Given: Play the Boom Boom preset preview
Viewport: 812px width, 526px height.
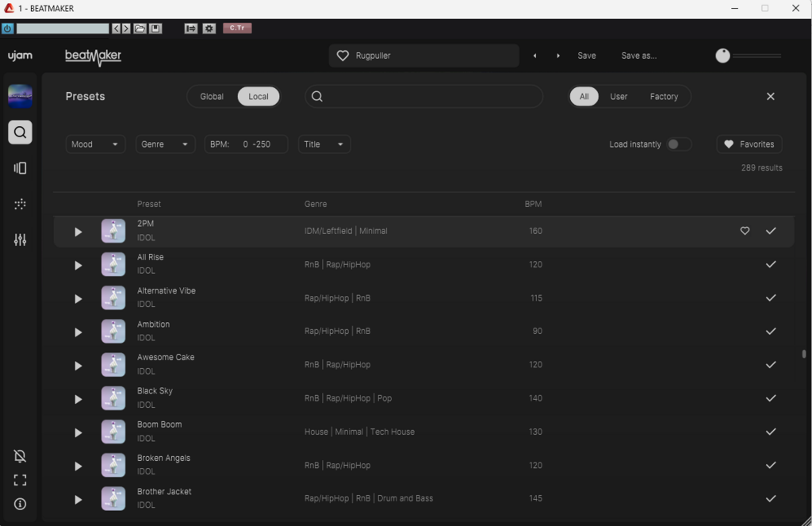Looking at the screenshot, I should (79, 432).
